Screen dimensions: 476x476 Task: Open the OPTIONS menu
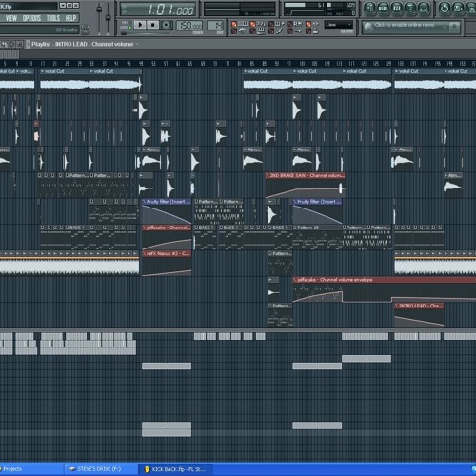[31, 18]
